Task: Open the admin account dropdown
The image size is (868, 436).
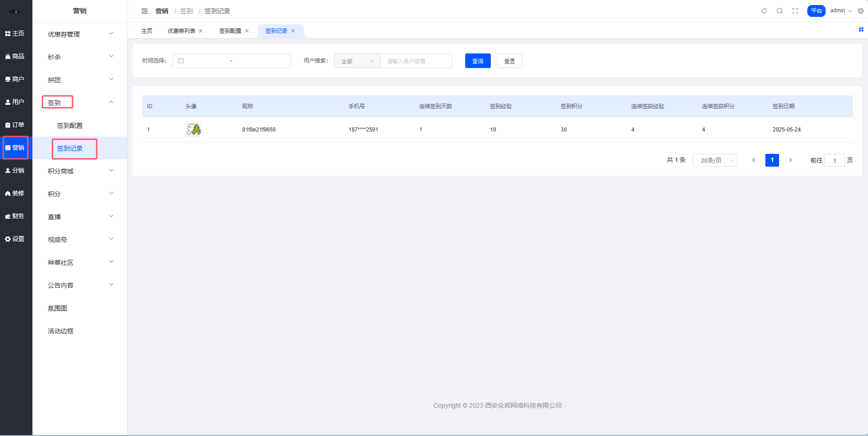Action: 841,11
